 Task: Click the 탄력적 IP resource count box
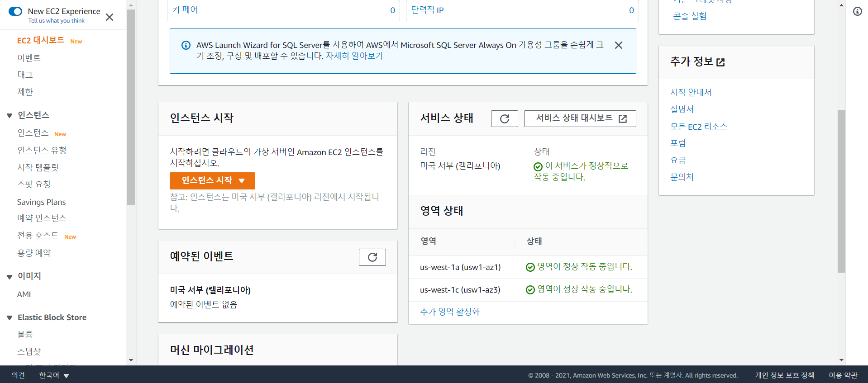[x=522, y=10]
